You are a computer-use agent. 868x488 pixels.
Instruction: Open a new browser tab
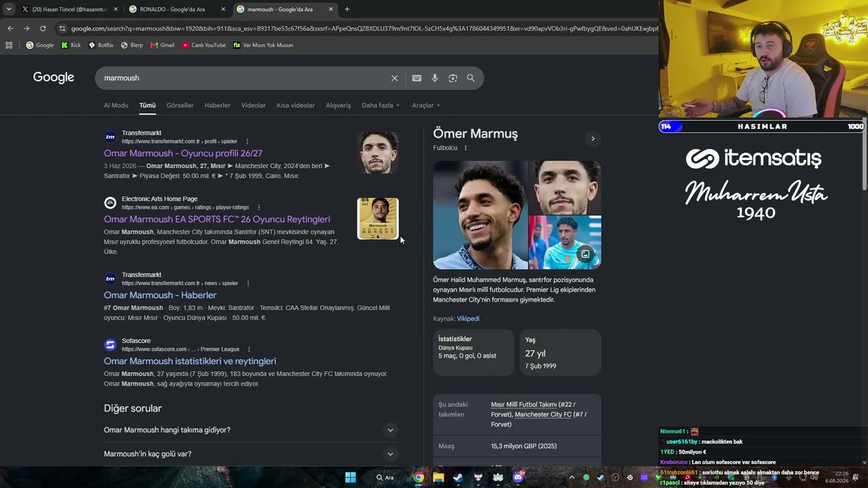347,9
